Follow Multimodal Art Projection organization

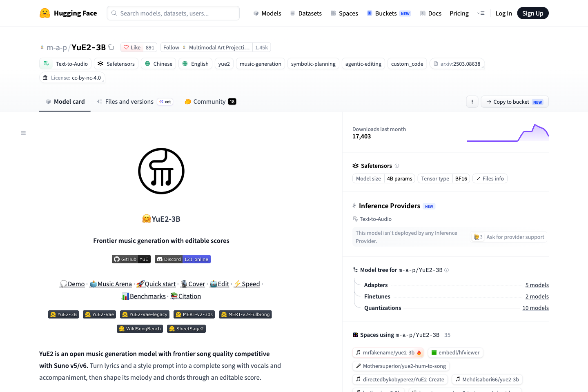tap(171, 47)
